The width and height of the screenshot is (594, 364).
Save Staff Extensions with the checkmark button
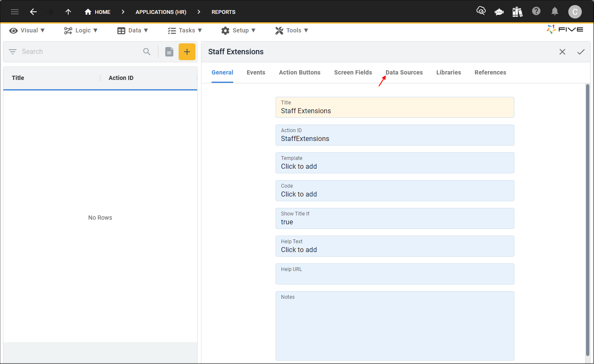coord(581,52)
